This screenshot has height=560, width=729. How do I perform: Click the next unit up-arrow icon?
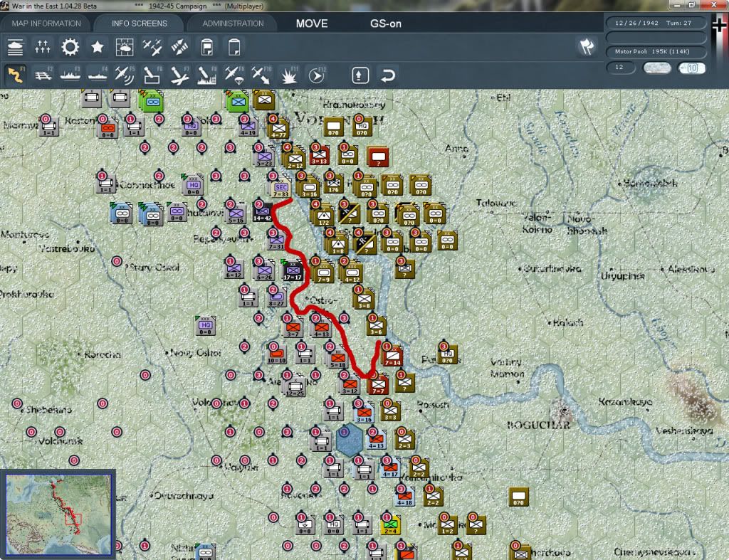[360, 75]
